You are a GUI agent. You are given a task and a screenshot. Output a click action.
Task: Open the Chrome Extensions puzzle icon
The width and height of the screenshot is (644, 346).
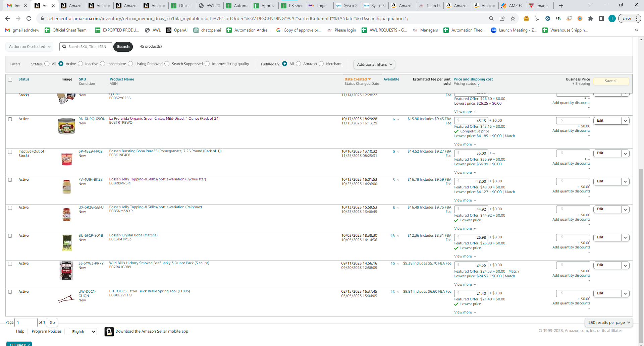(591, 18)
